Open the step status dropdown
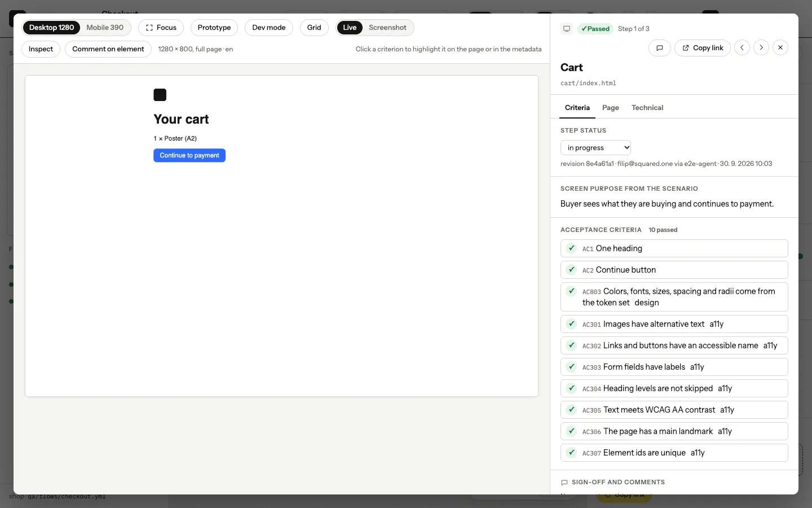The width and height of the screenshot is (812, 508). [595, 148]
